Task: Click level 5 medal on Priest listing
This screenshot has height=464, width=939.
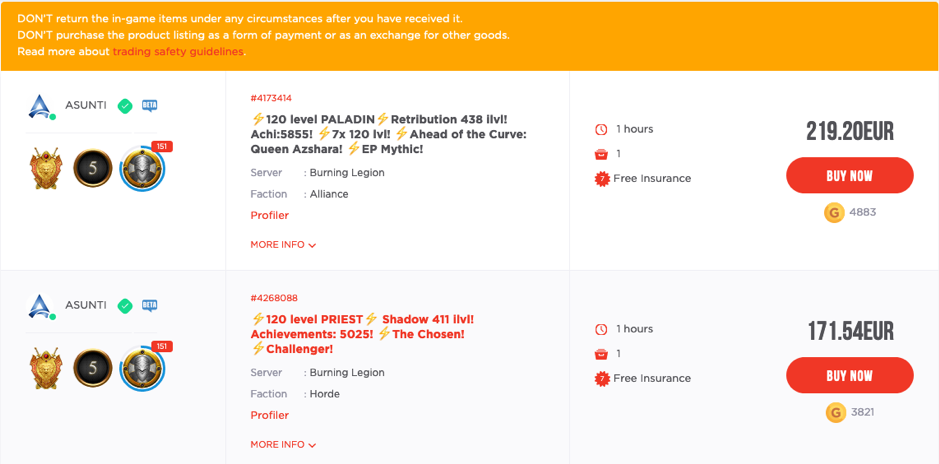Action: pyautogui.click(x=93, y=368)
